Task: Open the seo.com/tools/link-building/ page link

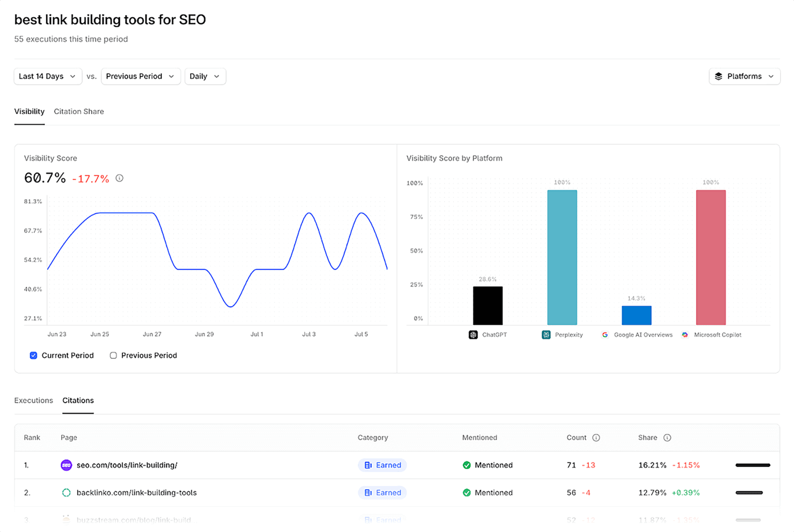Action: [x=127, y=465]
